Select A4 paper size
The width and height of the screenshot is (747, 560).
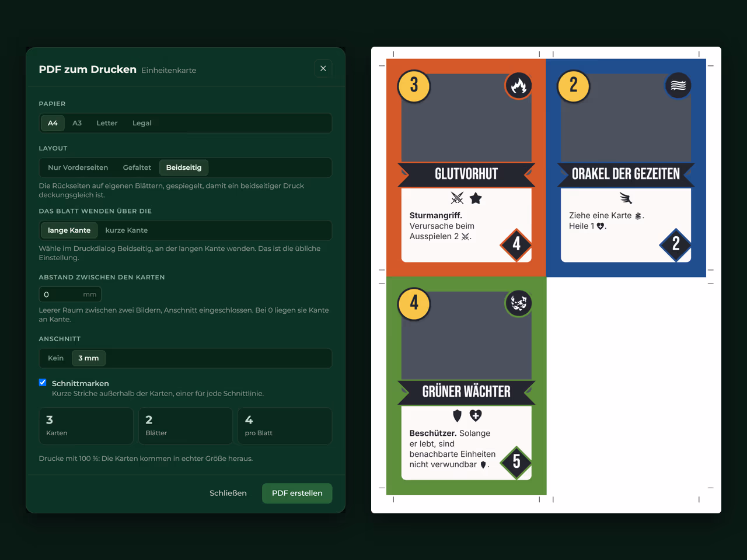53,123
